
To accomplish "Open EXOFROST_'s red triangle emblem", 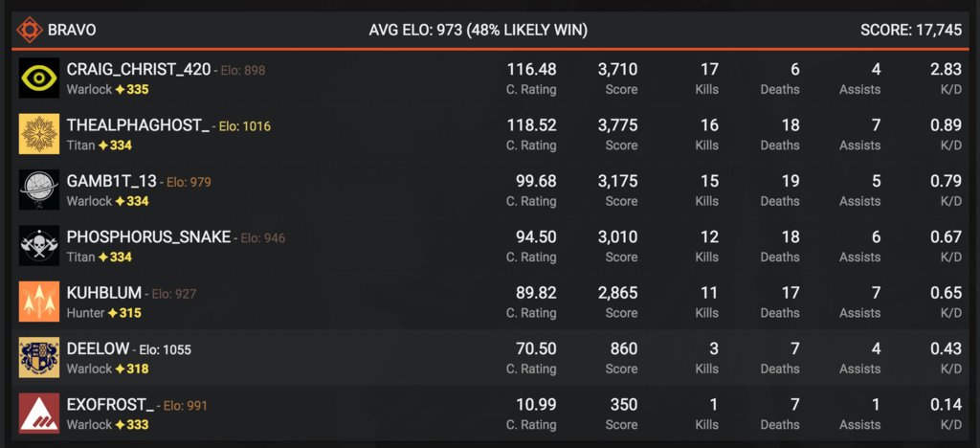I will (38, 413).
